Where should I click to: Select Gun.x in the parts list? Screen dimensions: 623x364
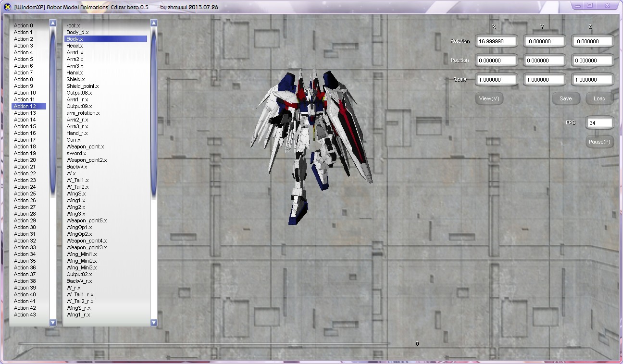tap(106, 140)
